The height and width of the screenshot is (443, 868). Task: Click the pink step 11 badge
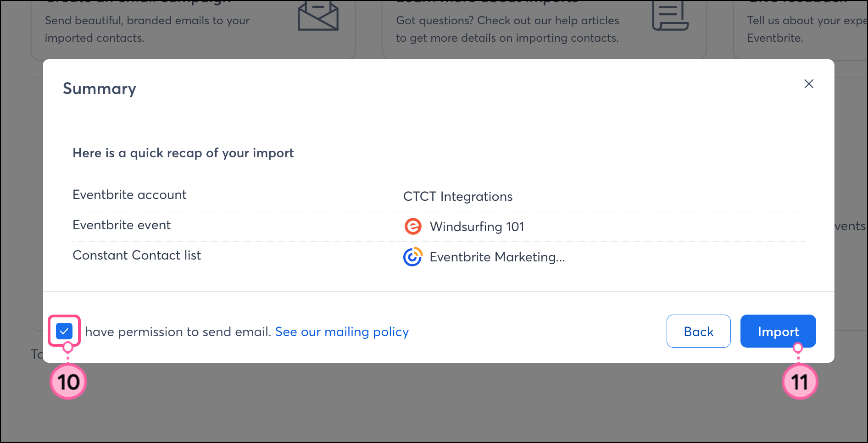(x=799, y=382)
